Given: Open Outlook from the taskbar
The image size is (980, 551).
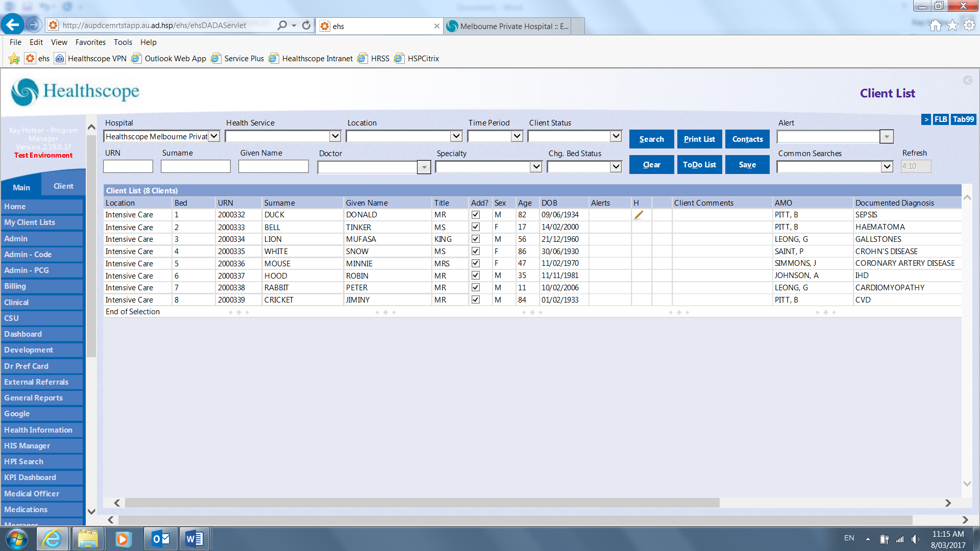Looking at the screenshot, I should point(161,539).
